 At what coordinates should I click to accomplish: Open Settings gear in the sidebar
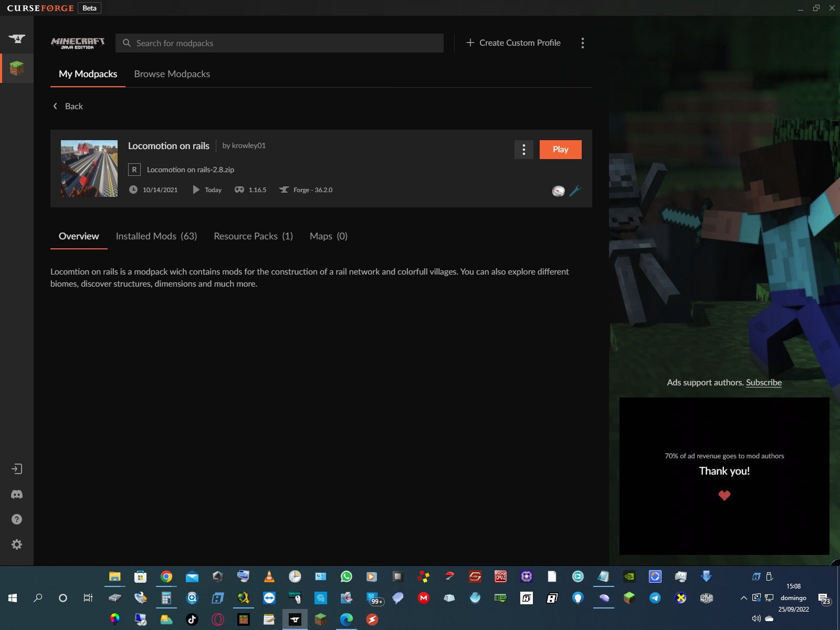[17, 544]
